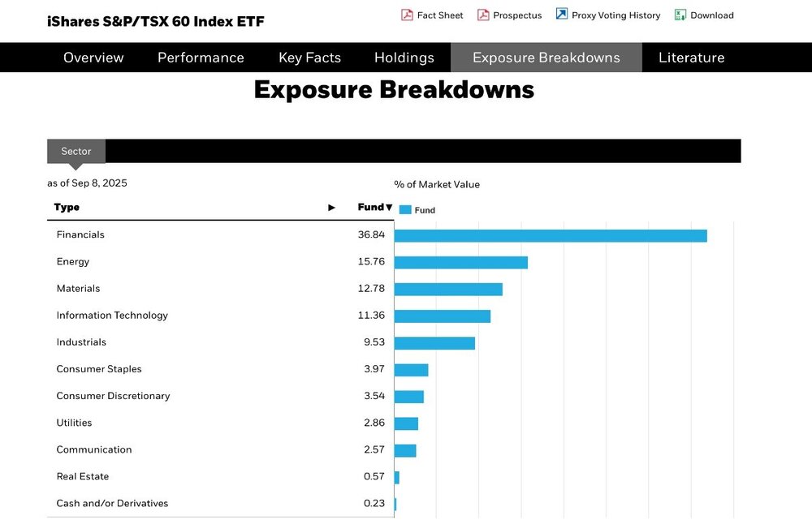812x520 pixels.
Task: Open the Prospectus link
Action: 517,15
